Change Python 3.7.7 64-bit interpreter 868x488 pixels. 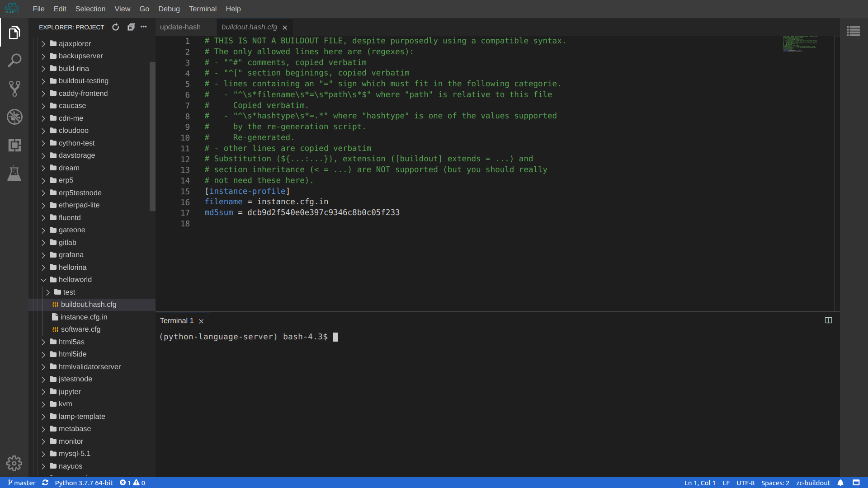coord(84,483)
